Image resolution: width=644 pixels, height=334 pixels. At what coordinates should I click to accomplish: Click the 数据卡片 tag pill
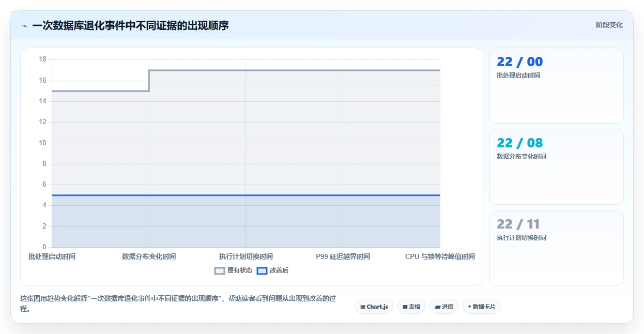(482, 307)
